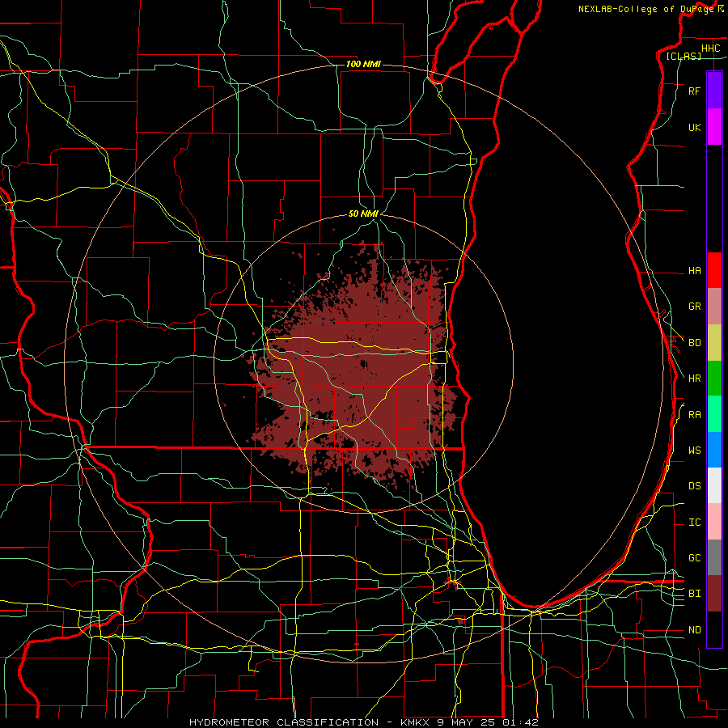
Task: Click the DS white legend swatch
Action: (x=714, y=485)
